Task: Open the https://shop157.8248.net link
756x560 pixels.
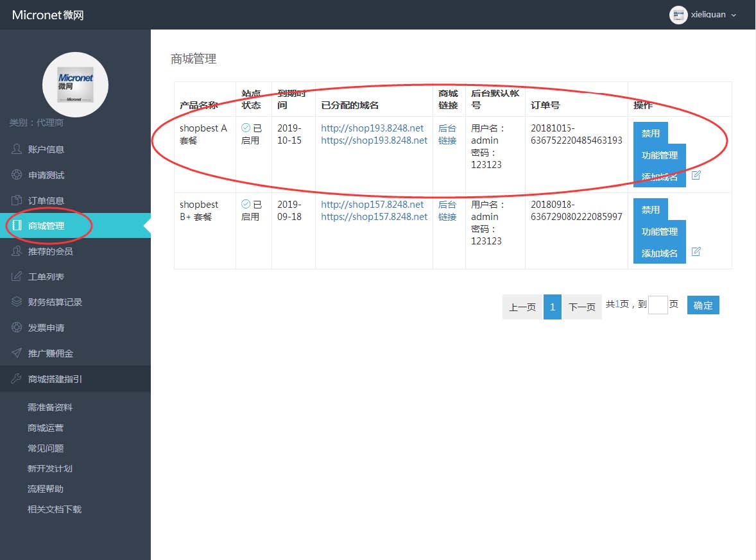Action: [374, 216]
